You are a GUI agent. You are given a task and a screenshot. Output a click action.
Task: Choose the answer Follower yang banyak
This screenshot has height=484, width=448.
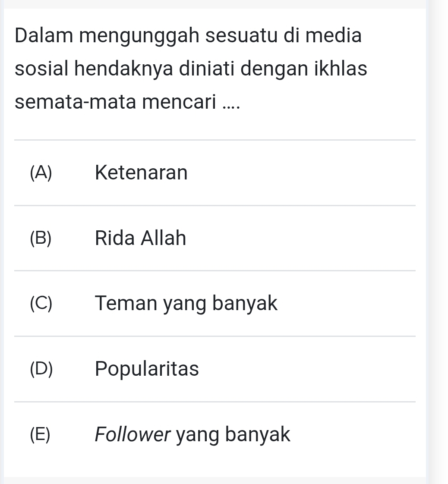(192, 434)
